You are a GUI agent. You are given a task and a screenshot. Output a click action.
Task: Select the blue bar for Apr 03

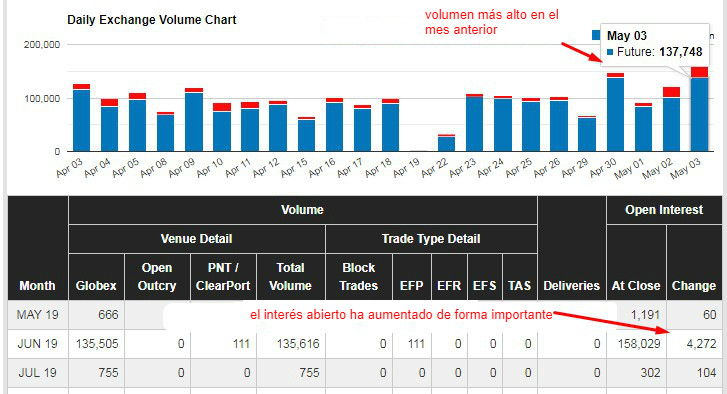(x=82, y=121)
